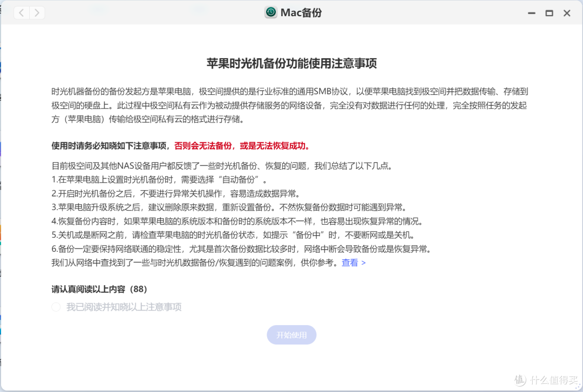The width and height of the screenshot is (583, 392).
Task: Click note 6 about 网络联通的稳定性
Action: point(241,249)
